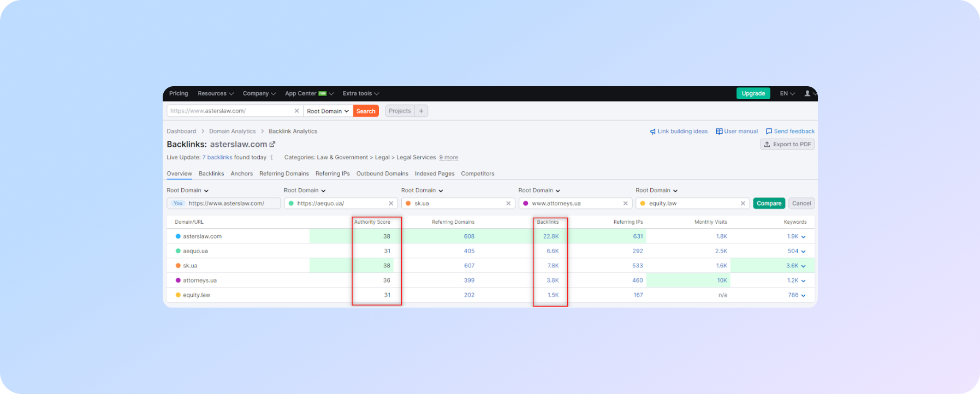Viewport: 980px width, 394px height.
Task: Click Export to PDF upload icon button
Action: (x=787, y=145)
